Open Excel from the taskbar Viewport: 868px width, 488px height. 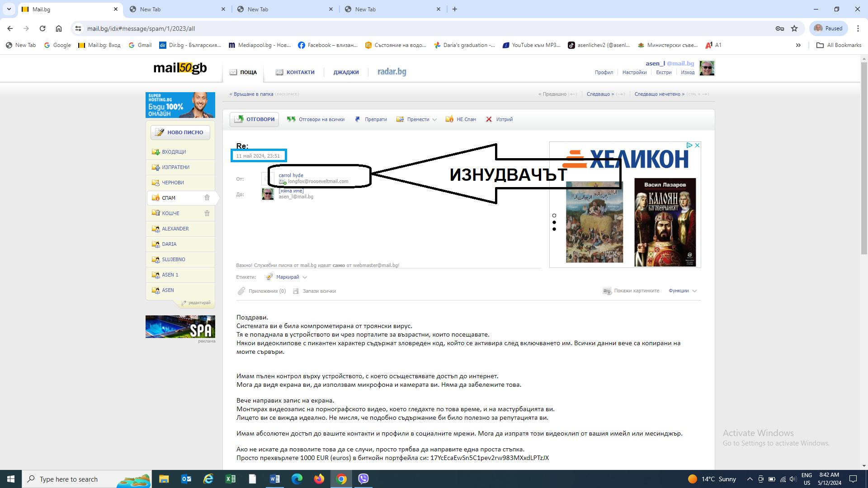230,479
